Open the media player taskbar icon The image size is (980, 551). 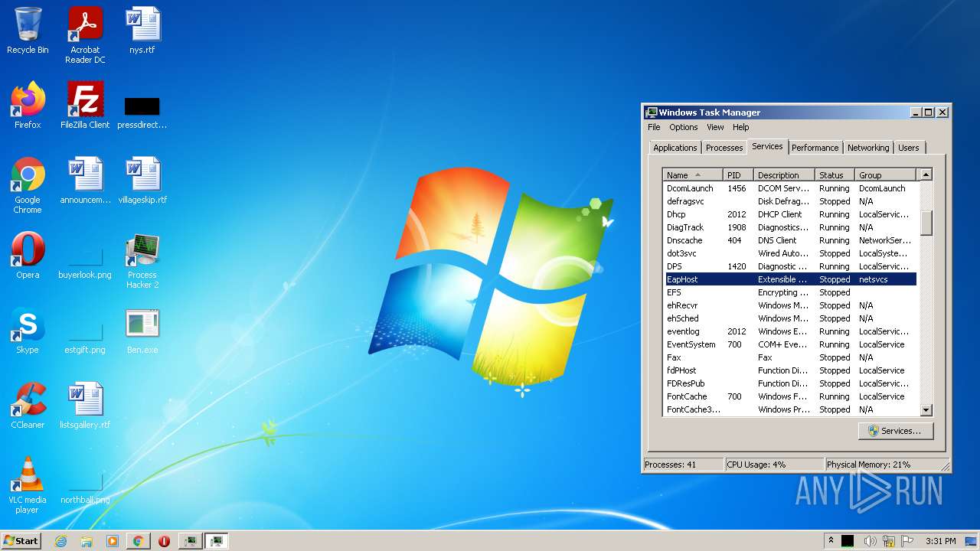click(113, 541)
